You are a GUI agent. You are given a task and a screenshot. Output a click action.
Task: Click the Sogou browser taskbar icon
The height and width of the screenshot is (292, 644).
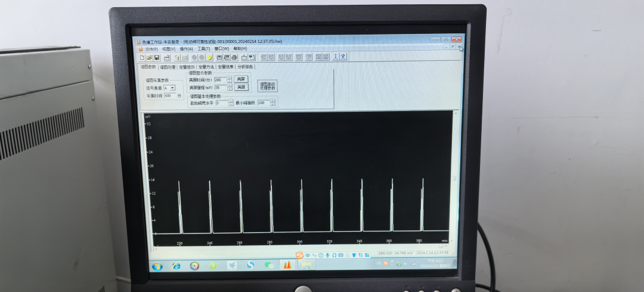(250, 265)
